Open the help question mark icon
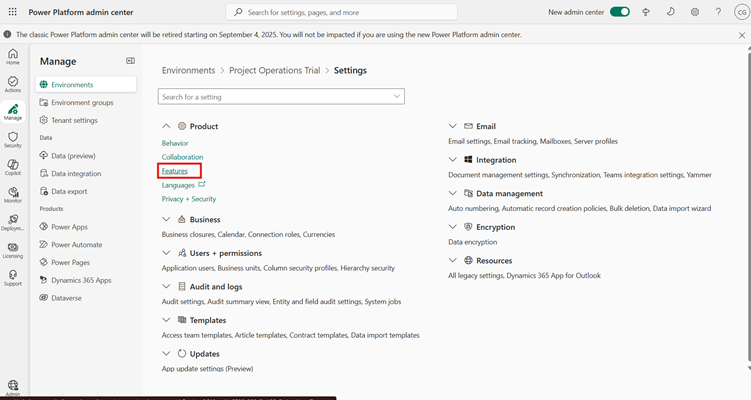Viewport: 751px width, 400px height. (718, 12)
